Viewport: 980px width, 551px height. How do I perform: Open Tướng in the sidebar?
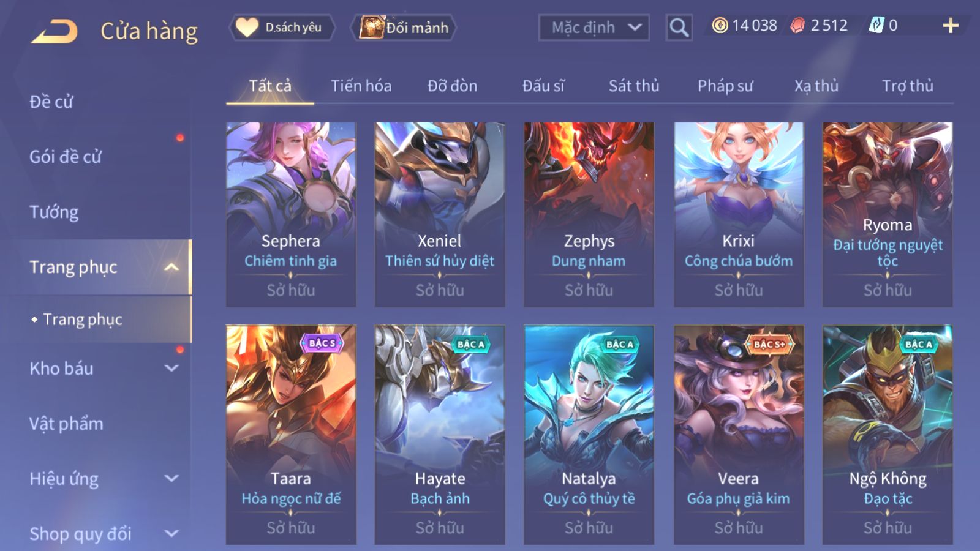[54, 212]
